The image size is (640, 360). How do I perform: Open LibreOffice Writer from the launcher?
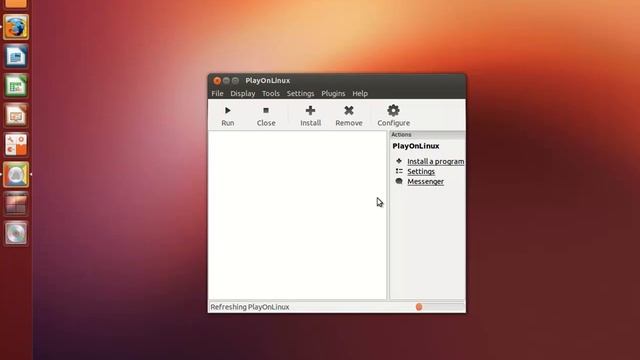click(x=16, y=56)
